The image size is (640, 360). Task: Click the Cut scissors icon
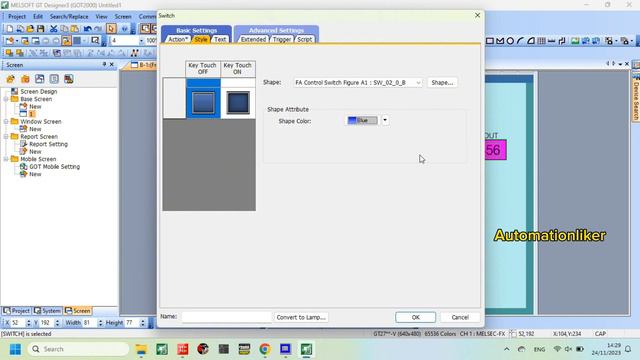53,29
